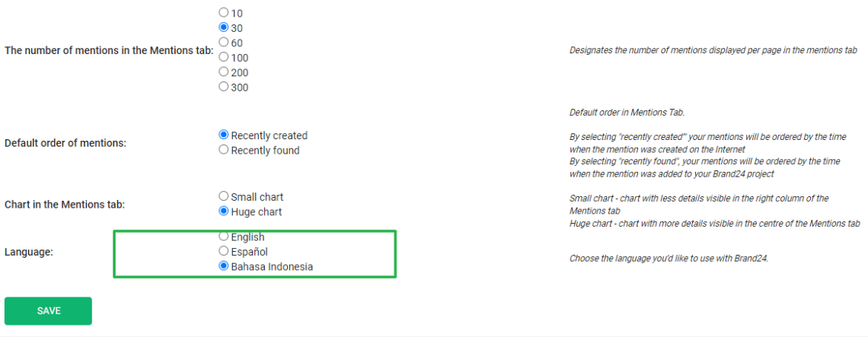Switch default order to Recently found
The image size is (868, 337).
point(223,150)
